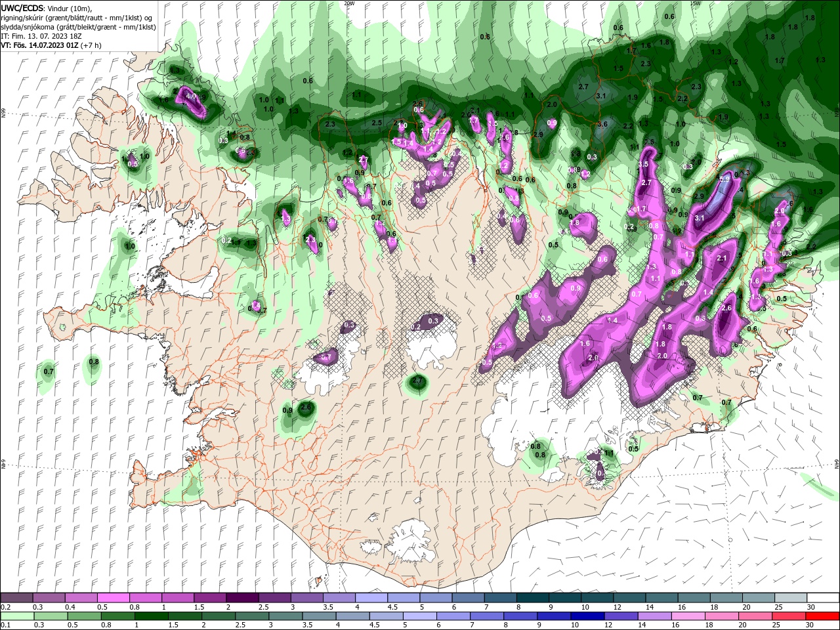The image size is (840, 630).
Task: Pick the violet rain swatch between 12 and 14
Action: tap(621, 616)
